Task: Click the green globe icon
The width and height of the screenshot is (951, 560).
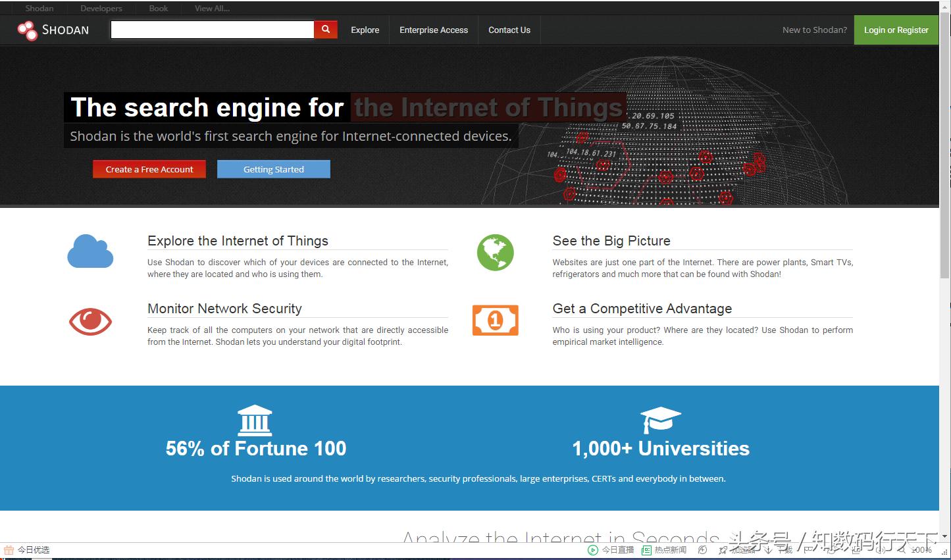Action: point(496,252)
